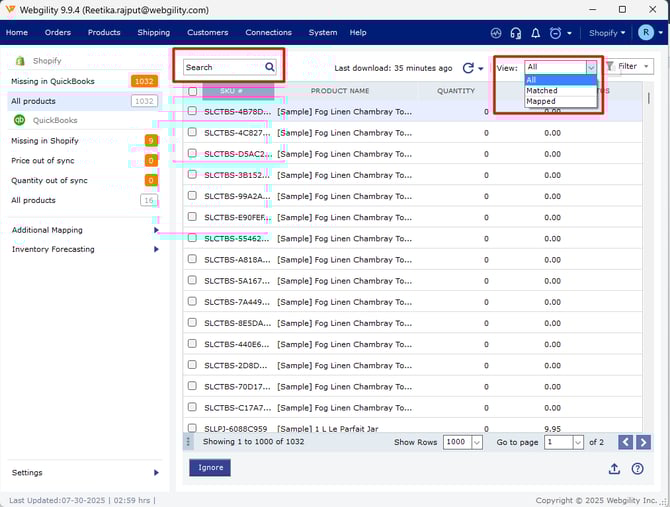Select Matched in View dropdown list
670x507 pixels.
542,91
